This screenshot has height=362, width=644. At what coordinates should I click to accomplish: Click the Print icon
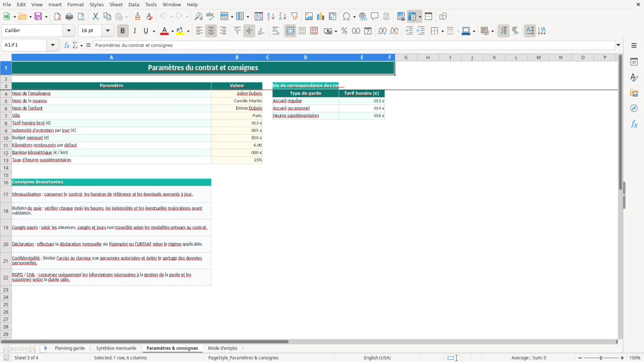[69, 17]
